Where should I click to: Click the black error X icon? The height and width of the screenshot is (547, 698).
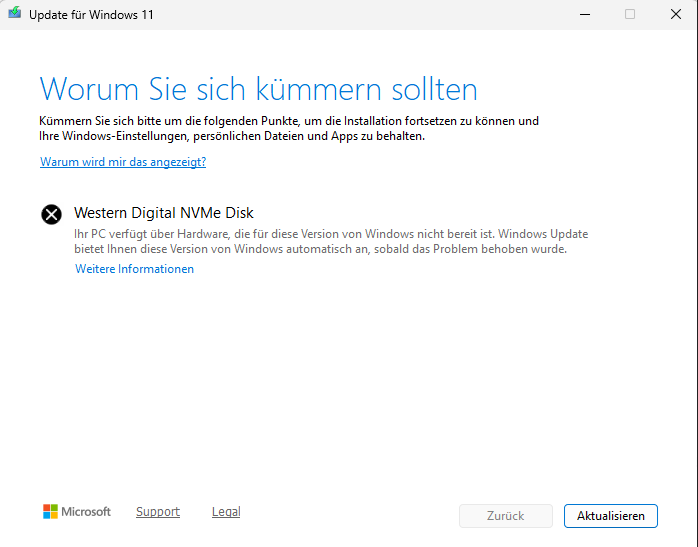[51, 214]
